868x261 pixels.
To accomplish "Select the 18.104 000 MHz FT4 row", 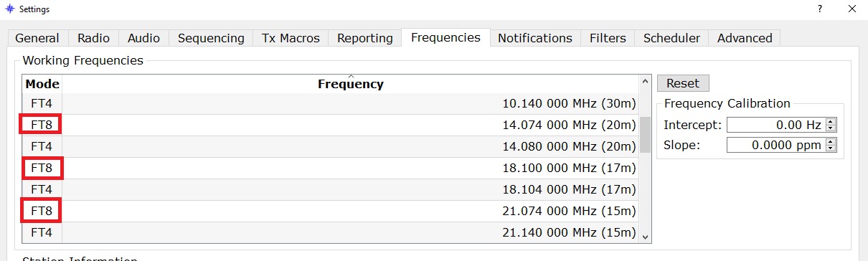I will click(330, 189).
